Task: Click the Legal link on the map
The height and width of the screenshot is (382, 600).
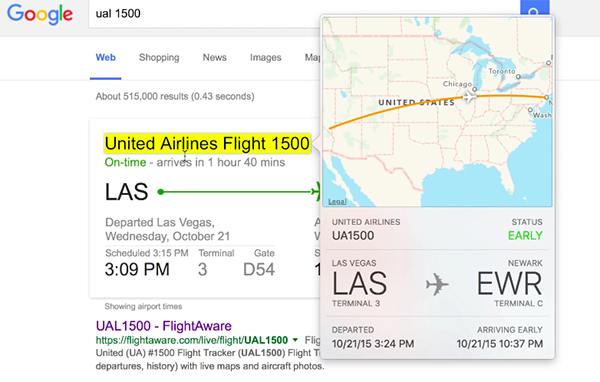Action: tap(337, 201)
